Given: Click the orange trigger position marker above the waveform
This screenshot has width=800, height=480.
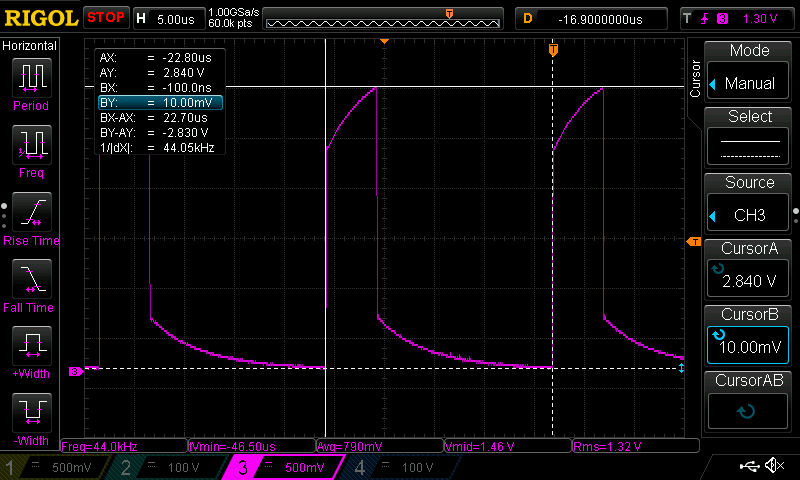Looking at the screenshot, I should coord(553,50).
